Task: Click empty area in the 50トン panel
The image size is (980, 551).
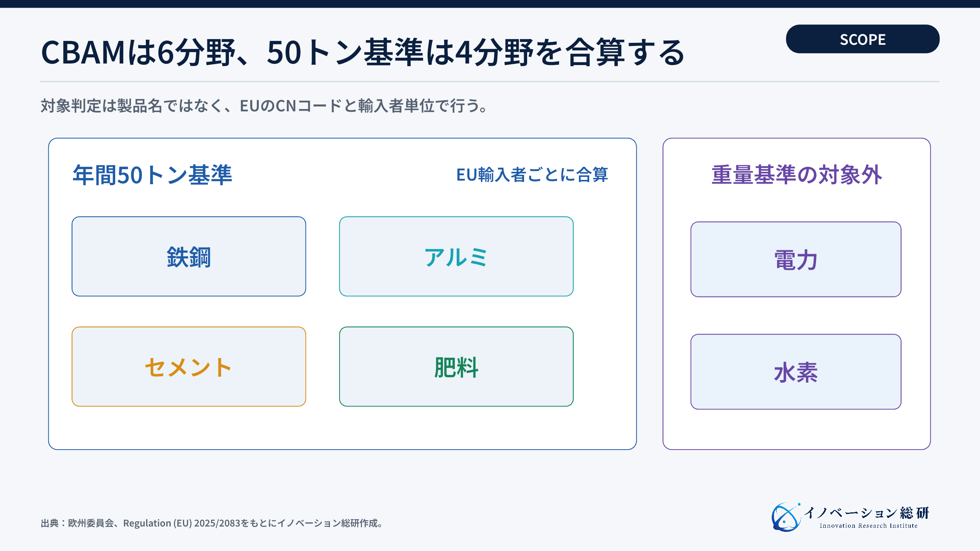Action: [x=343, y=428]
